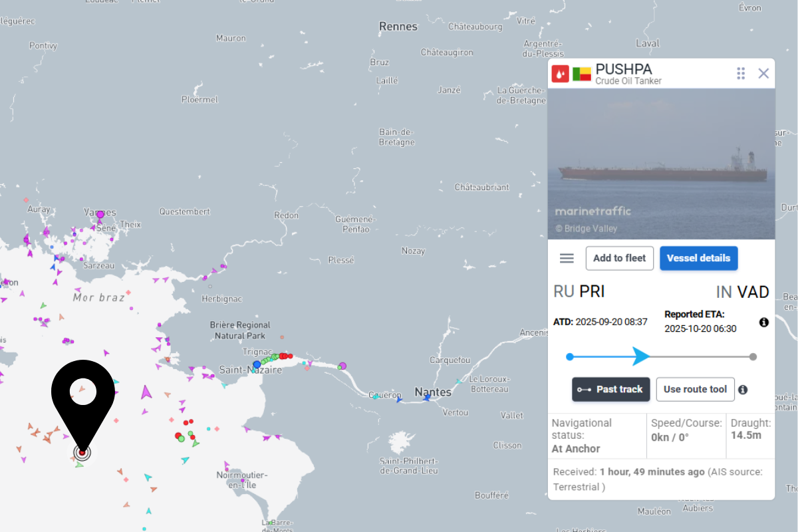
Task: Select the blue circle marker at Saint-Nazaire
Action: coord(257,364)
